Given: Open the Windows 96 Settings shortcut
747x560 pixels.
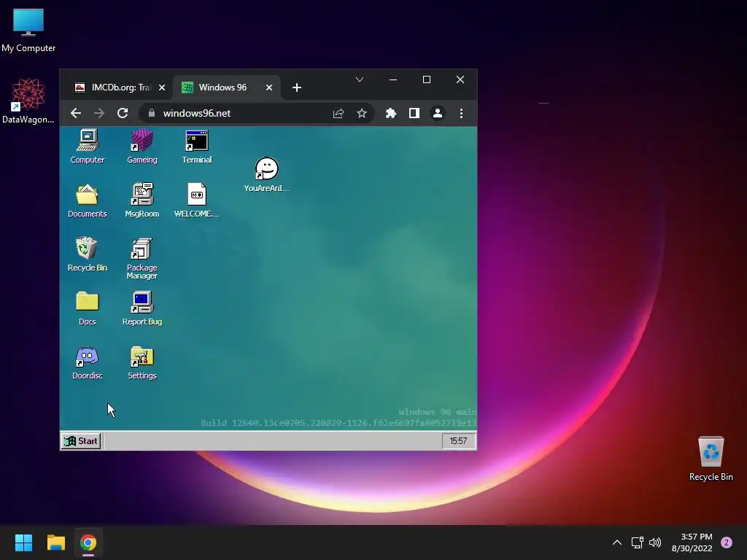Looking at the screenshot, I should (142, 362).
